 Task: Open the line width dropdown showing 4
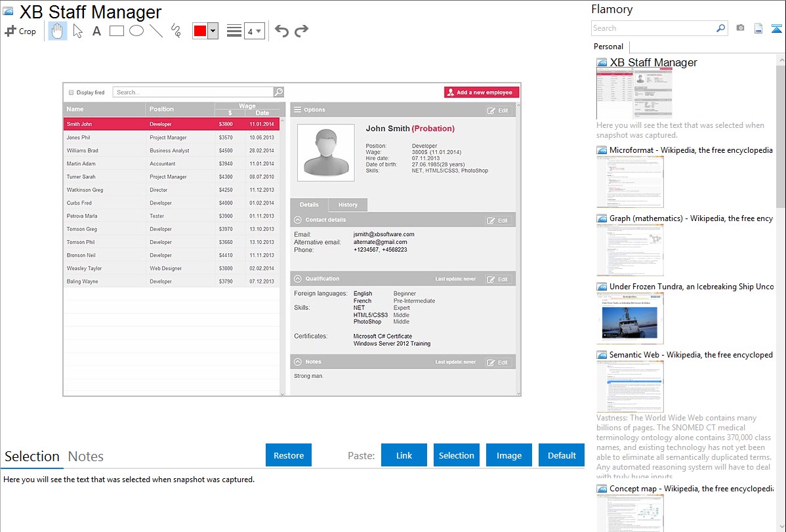pyautogui.click(x=254, y=31)
